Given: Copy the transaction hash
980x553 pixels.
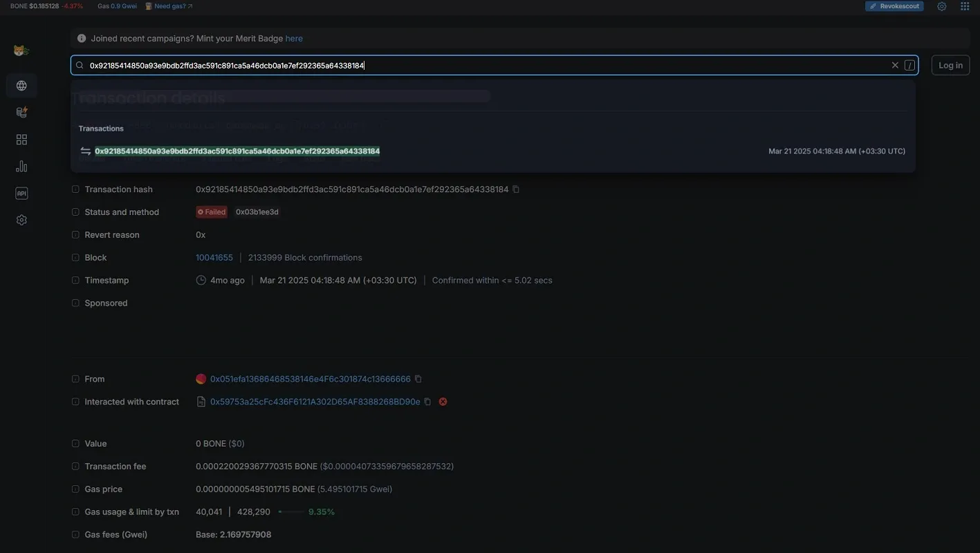Looking at the screenshot, I should (516, 189).
